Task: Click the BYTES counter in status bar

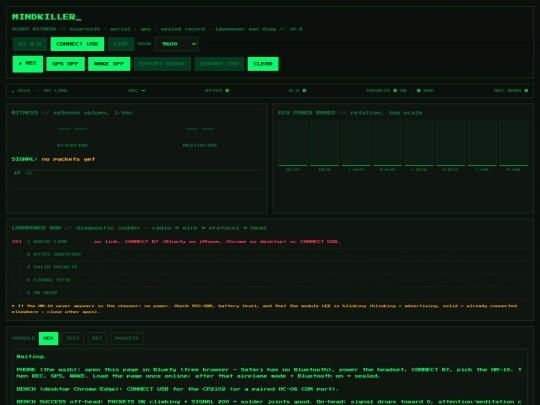Action: click(217, 91)
